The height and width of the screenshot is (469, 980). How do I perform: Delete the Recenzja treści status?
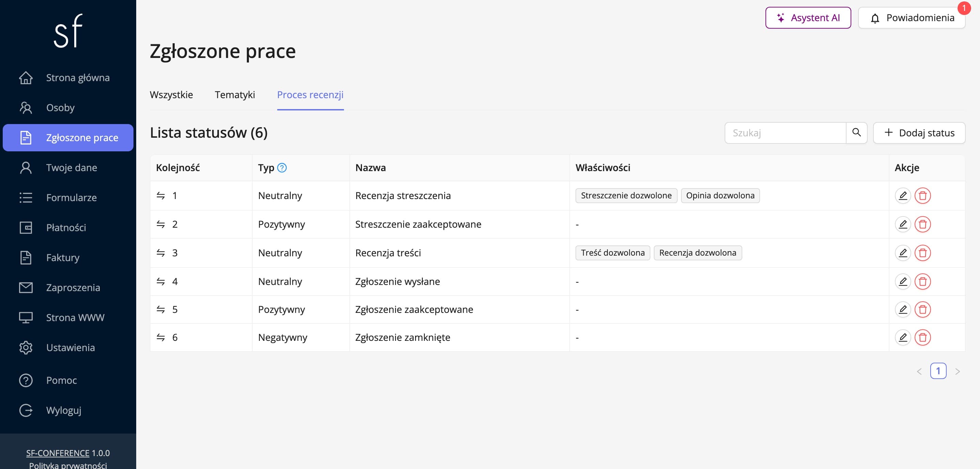point(922,253)
